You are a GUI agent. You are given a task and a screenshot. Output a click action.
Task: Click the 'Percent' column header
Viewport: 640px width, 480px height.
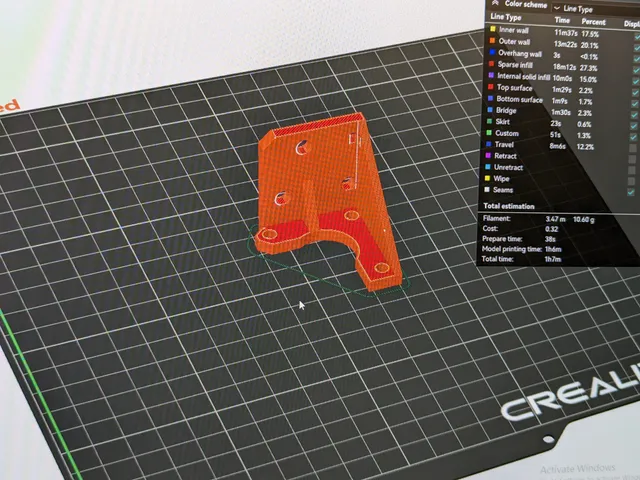[593, 22]
